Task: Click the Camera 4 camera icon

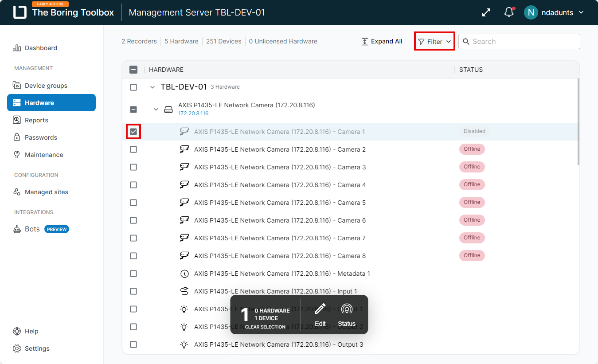Action: [x=184, y=185]
